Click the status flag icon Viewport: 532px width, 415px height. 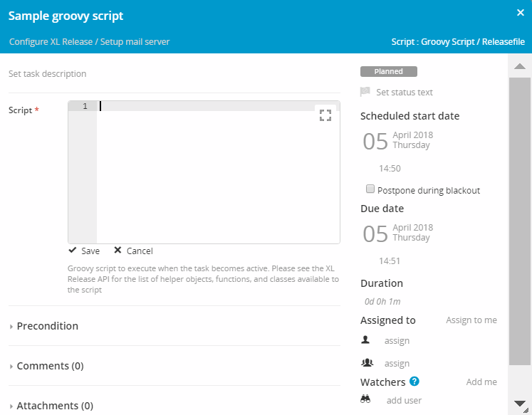point(365,92)
